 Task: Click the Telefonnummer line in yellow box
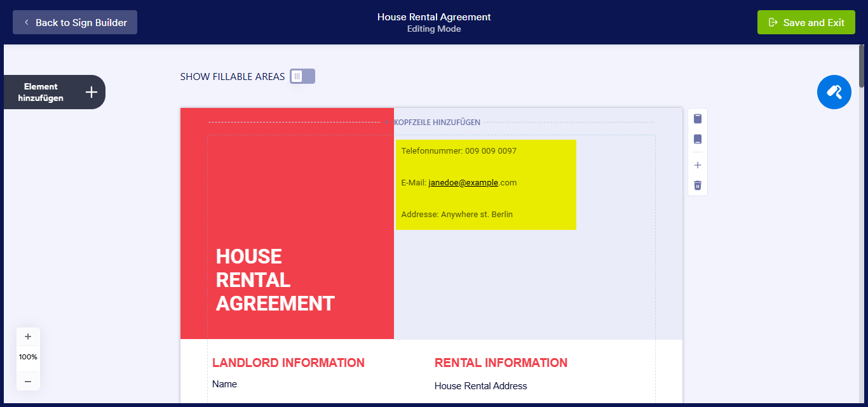(459, 151)
